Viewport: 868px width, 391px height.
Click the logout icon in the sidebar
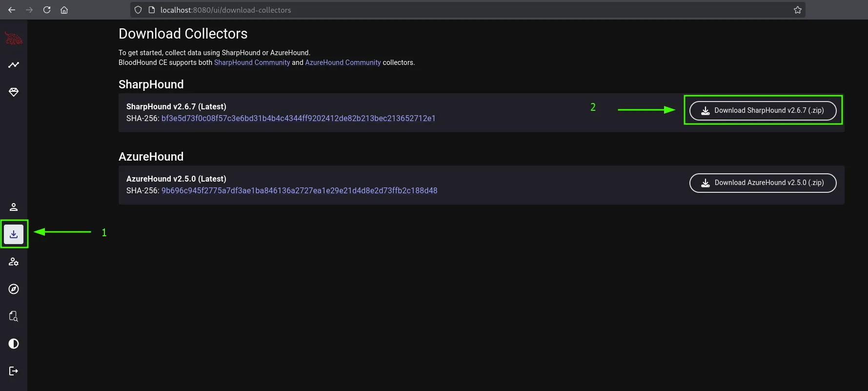14,371
